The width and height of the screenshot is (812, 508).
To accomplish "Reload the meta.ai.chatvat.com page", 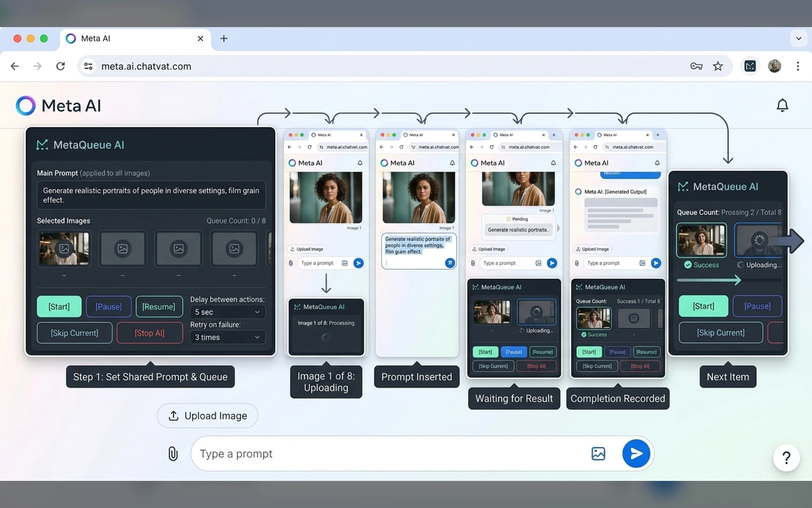I will (61, 66).
